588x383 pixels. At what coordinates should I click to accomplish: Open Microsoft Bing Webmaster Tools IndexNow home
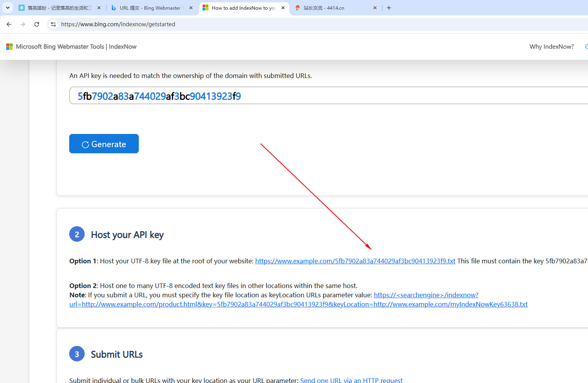pos(76,47)
